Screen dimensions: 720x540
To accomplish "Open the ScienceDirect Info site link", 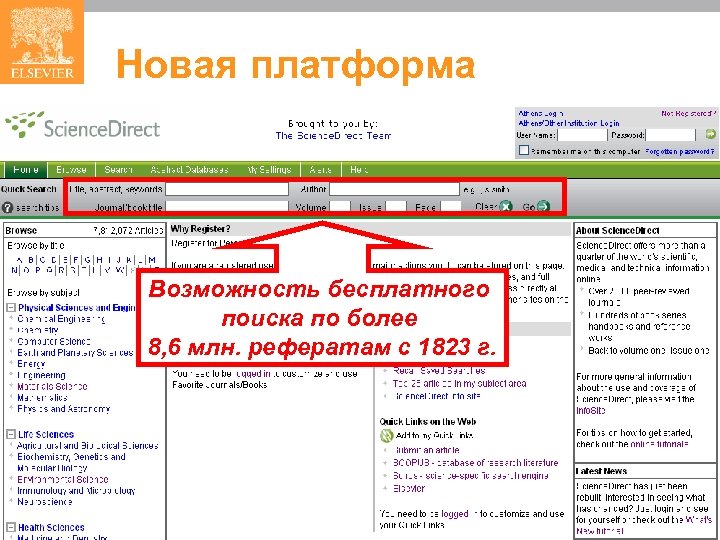I will (438, 396).
